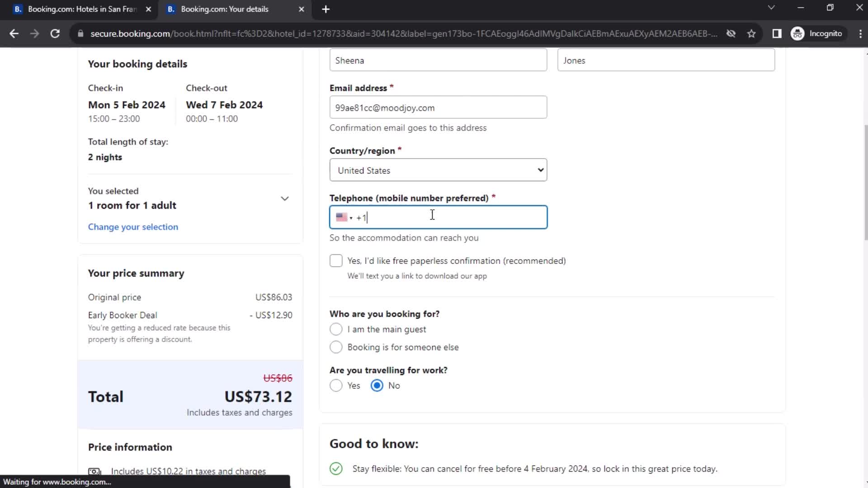This screenshot has width=868, height=488.
Task: Click the browser back navigation arrow
Action: 14,33
